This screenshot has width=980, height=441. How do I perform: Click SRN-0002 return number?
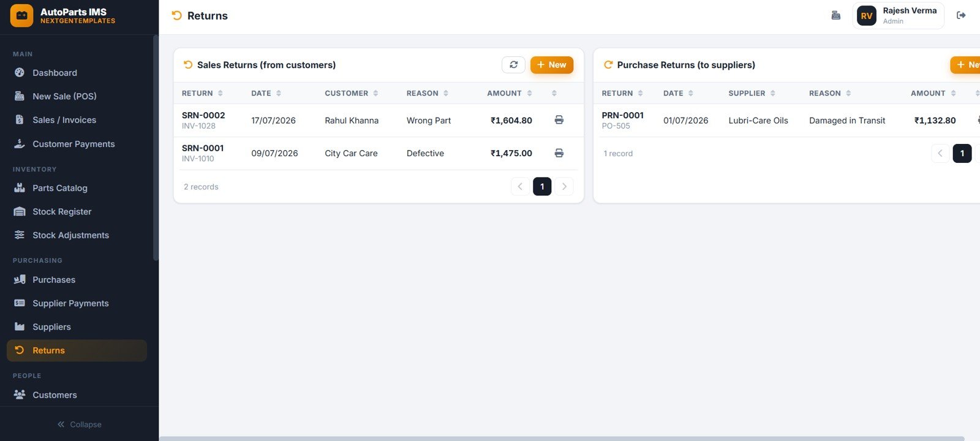pos(203,115)
